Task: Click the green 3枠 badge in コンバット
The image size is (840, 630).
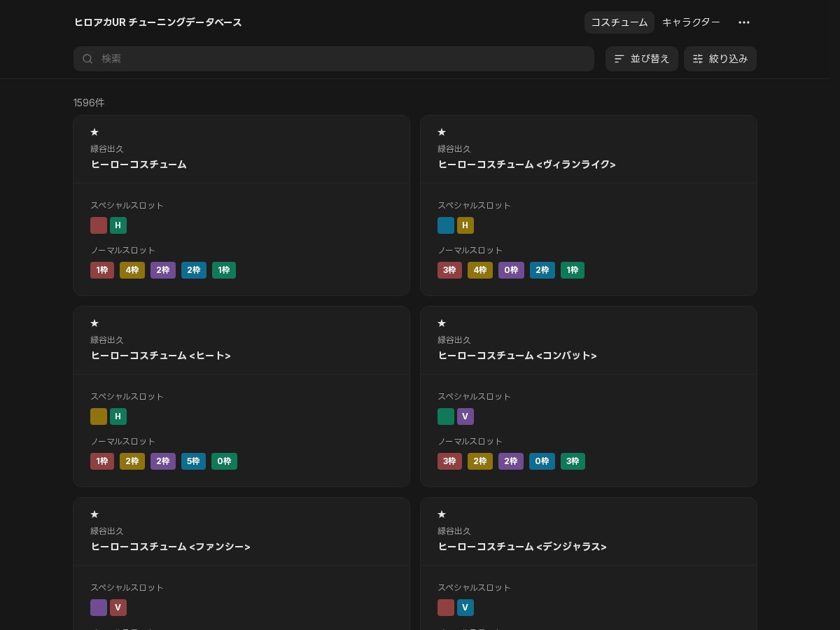Action: [x=573, y=461]
